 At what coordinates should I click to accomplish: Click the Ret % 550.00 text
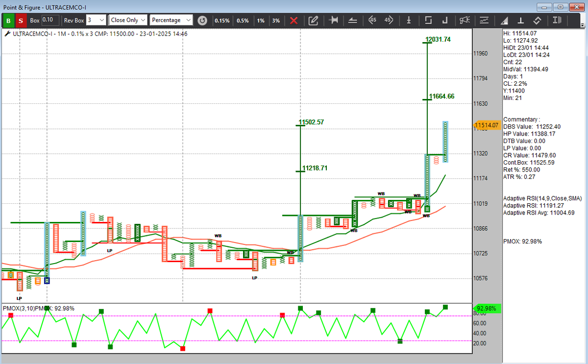click(521, 170)
